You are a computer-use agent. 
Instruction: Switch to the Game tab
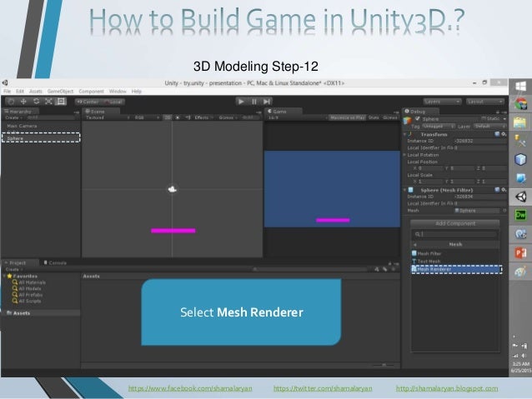click(x=283, y=111)
